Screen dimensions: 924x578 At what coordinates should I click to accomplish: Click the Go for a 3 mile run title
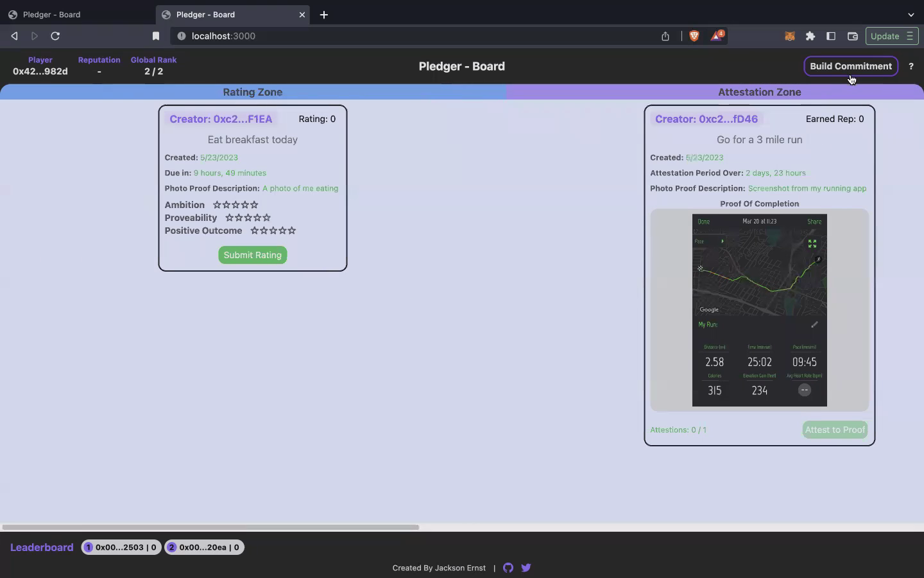pyautogui.click(x=760, y=139)
